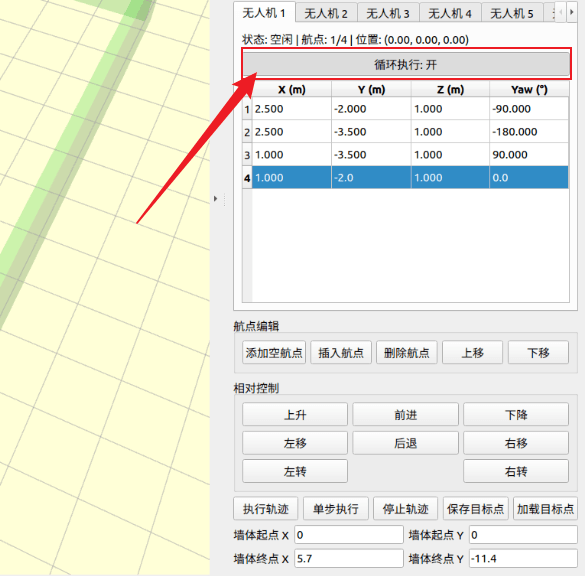
Task: Move waypoint down with 下移
Action: (x=538, y=353)
